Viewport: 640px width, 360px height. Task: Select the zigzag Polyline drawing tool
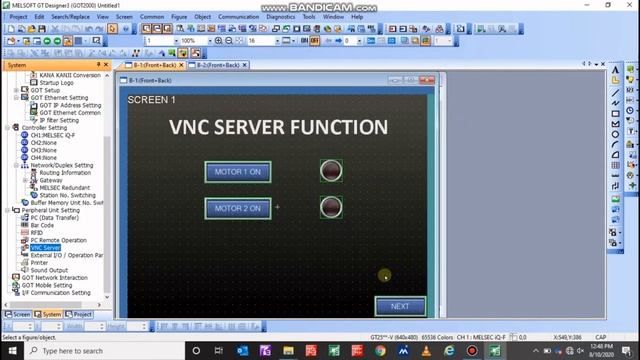tap(616, 103)
